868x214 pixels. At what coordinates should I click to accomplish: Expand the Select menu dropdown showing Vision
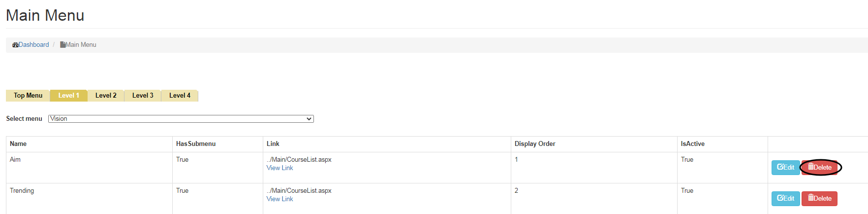tap(181, 119)
